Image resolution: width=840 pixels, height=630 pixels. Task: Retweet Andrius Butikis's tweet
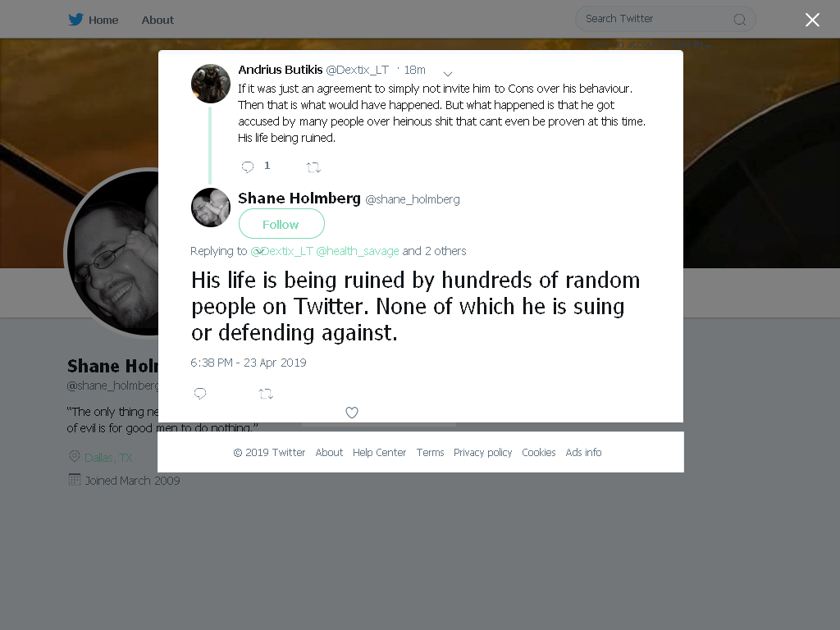pyautogui.click(x=313, y=167)
